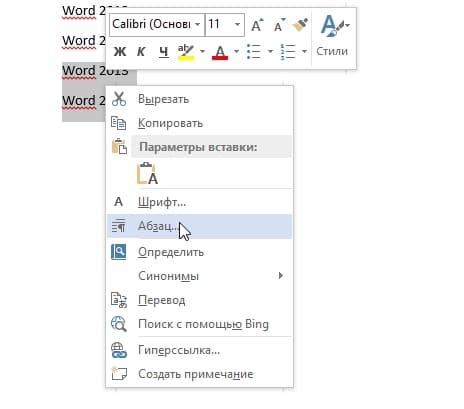Screen dimensions: 464x409
Task: Click the Format Painter brush icon
Action: [300, 25]
